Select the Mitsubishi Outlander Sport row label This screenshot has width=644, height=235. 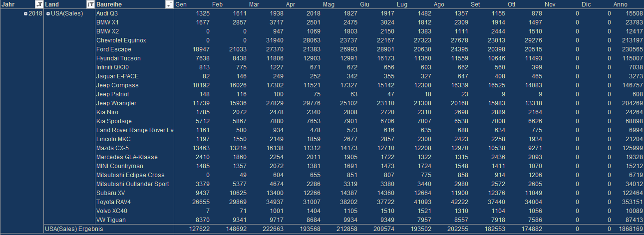point(133,184)
